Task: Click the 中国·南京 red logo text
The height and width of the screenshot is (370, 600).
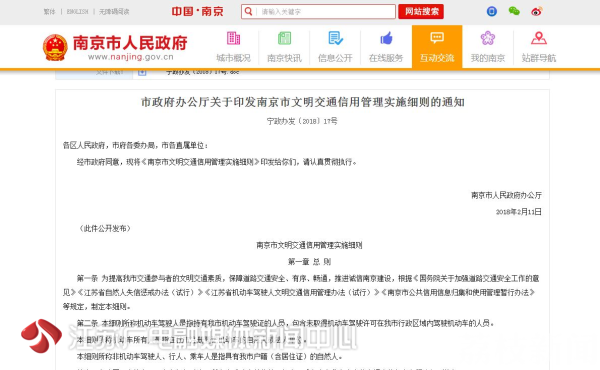Action: point(197,11)
